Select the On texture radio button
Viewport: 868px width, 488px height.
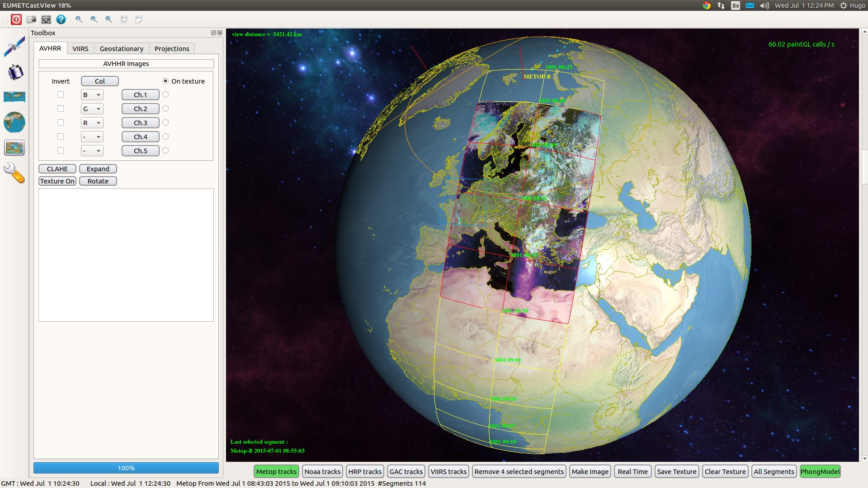point(165,81)
